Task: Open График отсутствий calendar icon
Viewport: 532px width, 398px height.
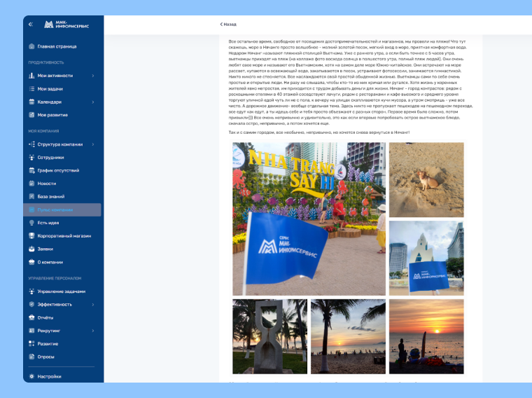Action: click(31, 170)
